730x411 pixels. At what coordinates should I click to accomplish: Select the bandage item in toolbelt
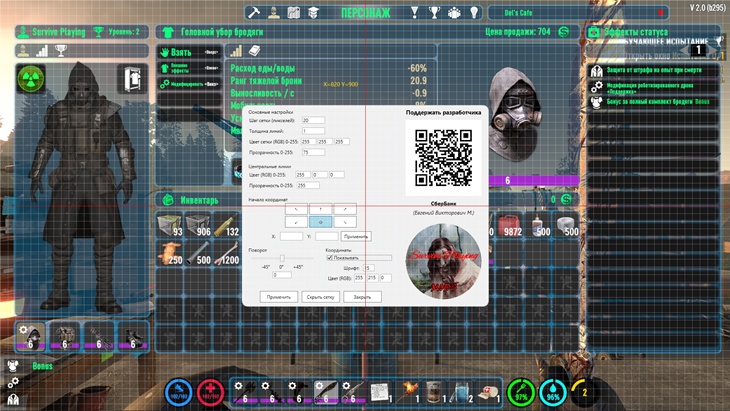click(x=488, y=392)
